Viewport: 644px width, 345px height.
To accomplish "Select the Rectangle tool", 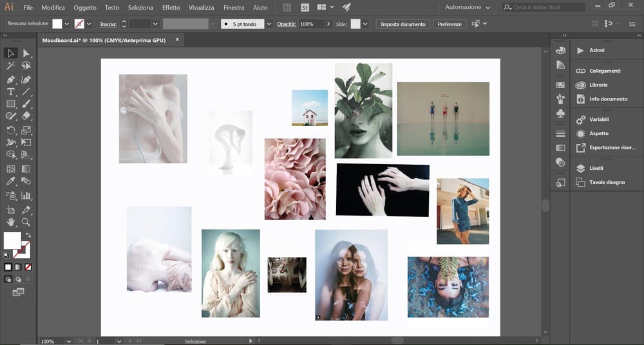I will click(11, 104).
